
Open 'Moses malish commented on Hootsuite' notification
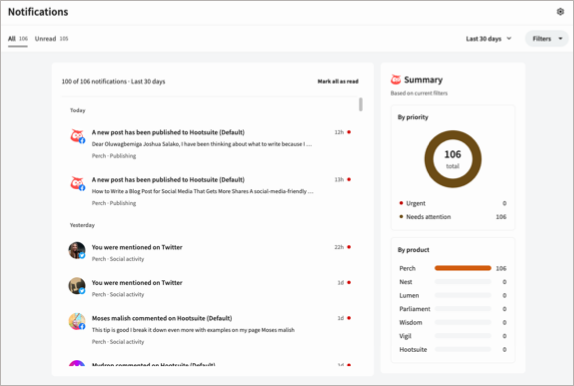coord(210,330)
